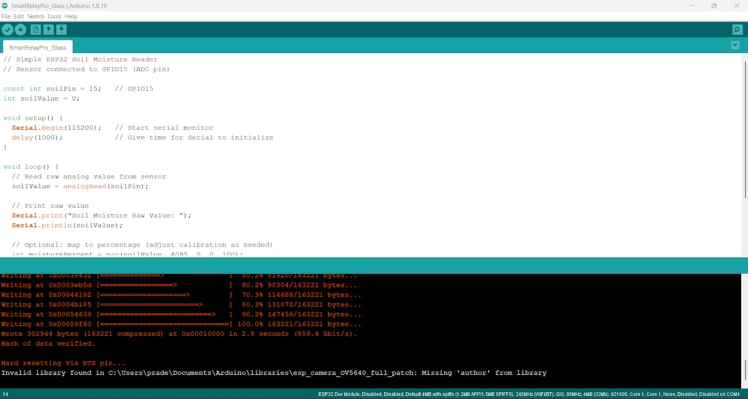Open the Tools menu
The width and height of the screenshot is (748, 399).
pyautogui.click(x=54, y=16)
